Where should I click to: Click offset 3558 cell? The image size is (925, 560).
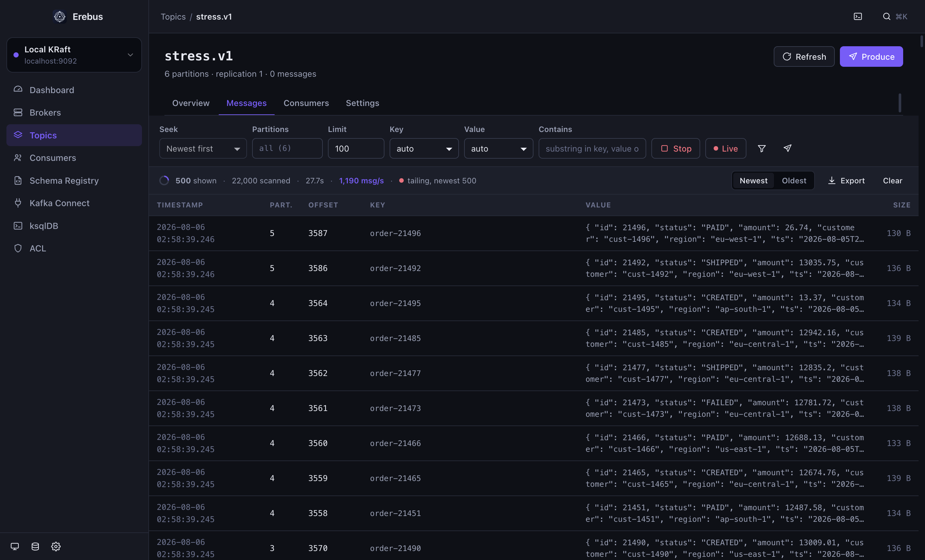(318, 513)
